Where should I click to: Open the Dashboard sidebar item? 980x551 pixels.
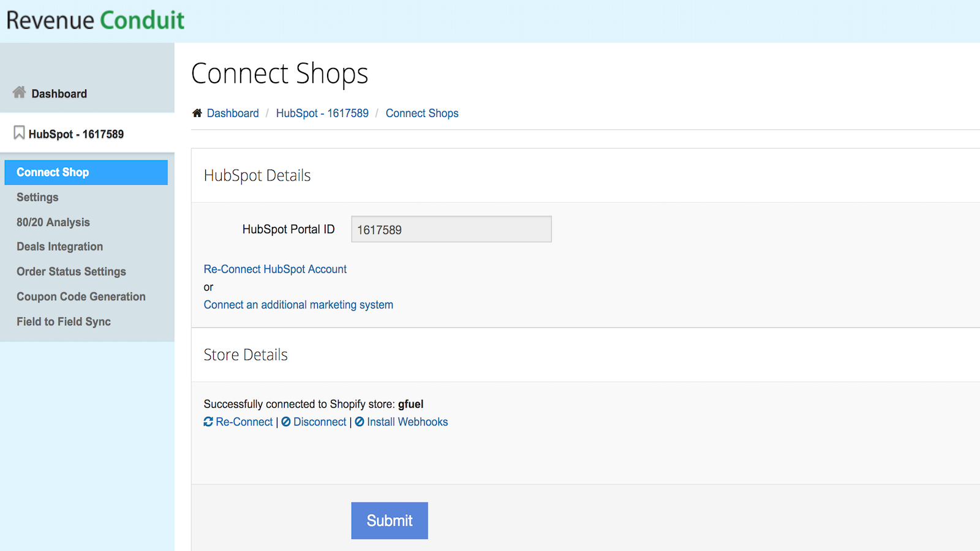click(59, 94)
